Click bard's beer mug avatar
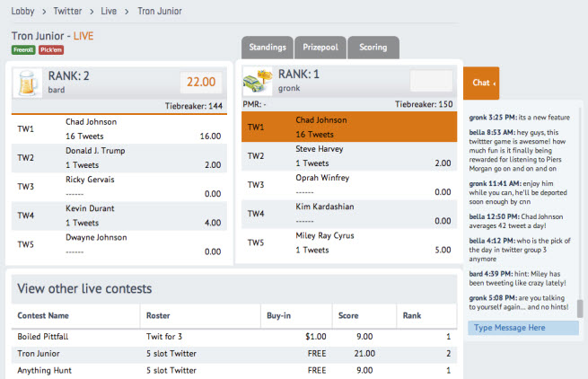This screenshot has height=379, width=588. click(28, 84)
